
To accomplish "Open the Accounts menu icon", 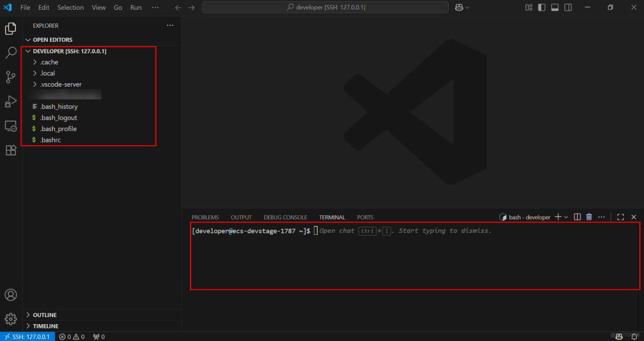I will coord(11,295).
